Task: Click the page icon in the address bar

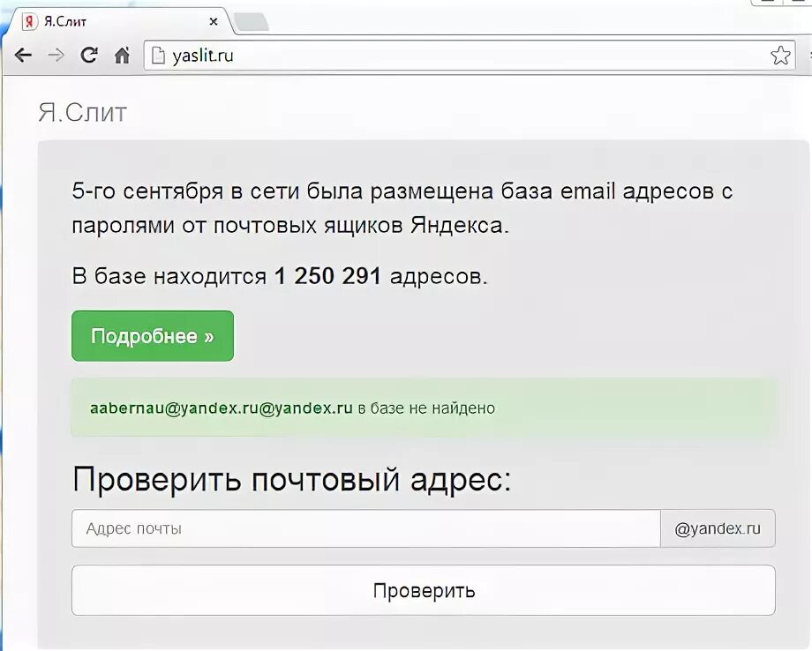Action: coord(158,56)
